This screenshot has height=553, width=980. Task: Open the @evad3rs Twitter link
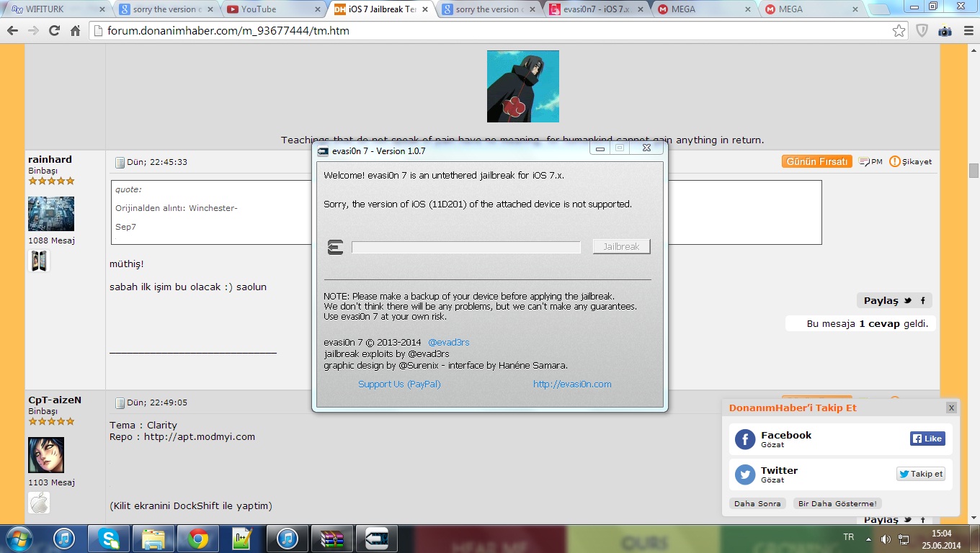coord(448,342)
